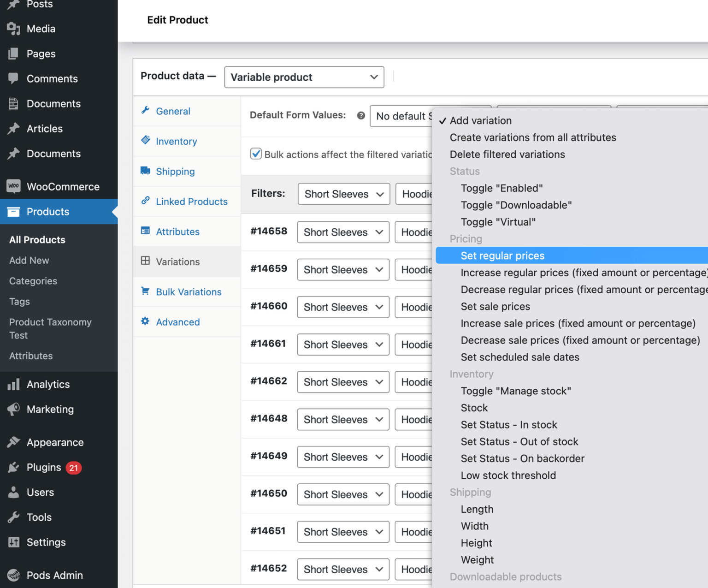Open the Bulk Variations cart icon

[145, 291]
